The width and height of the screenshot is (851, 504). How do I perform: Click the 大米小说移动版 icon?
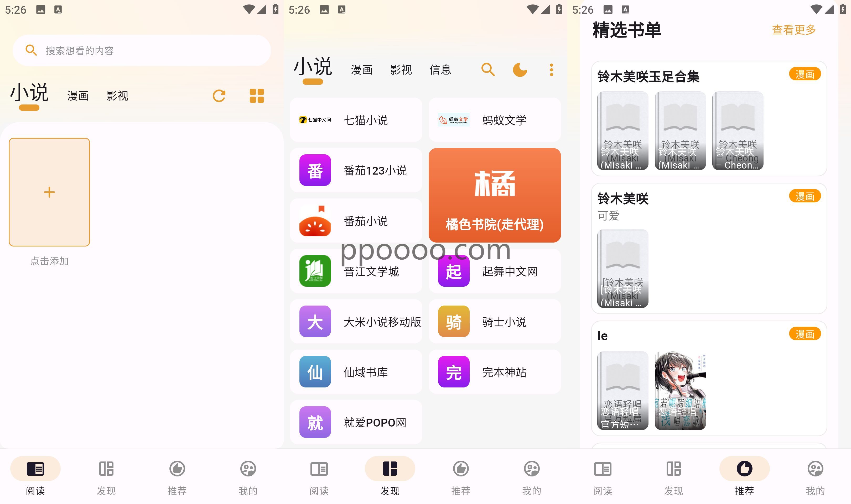coord(315,321)
